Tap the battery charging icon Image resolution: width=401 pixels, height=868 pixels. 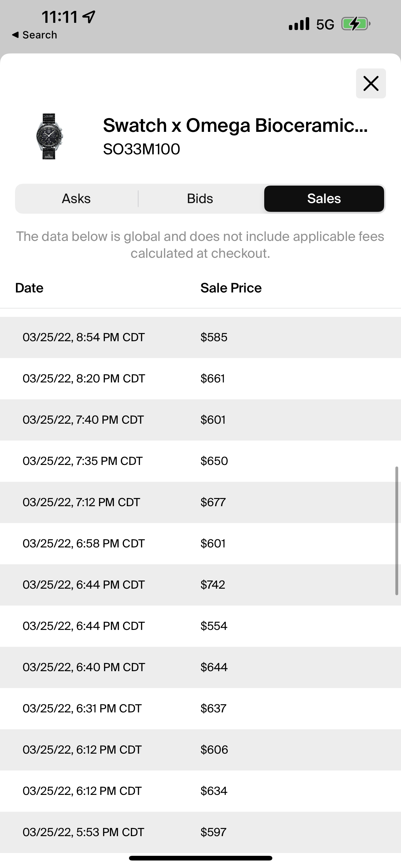tap(355, 24)
